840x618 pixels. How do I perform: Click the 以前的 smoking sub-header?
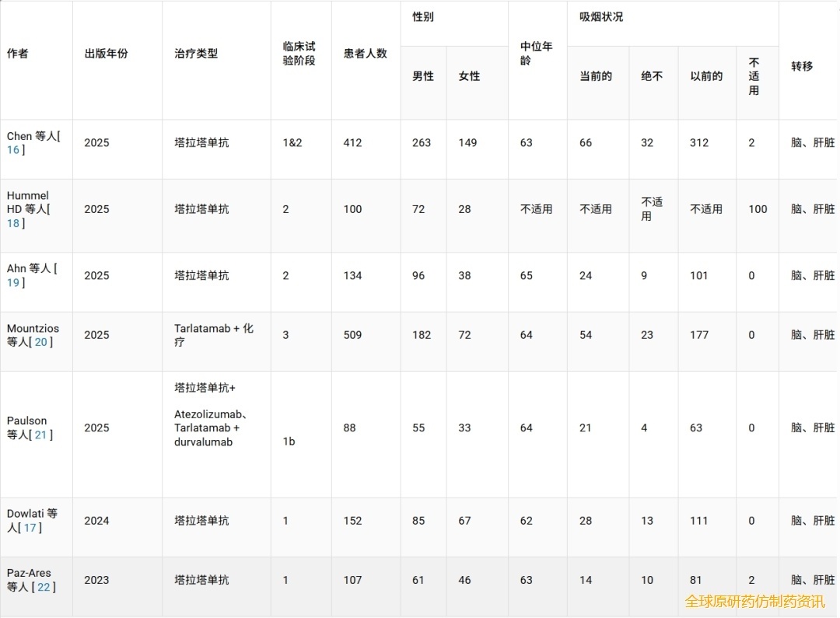pyautogui.click(x=706, y=76)
